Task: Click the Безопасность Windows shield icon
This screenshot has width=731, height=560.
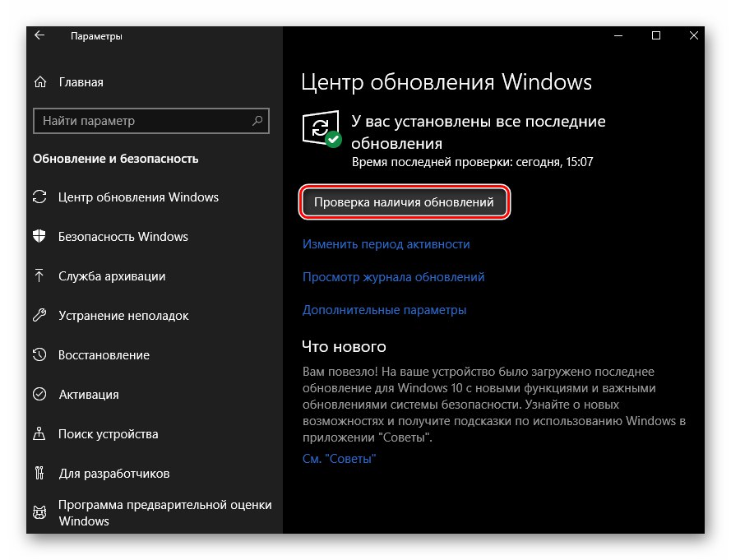Action: 39,237
